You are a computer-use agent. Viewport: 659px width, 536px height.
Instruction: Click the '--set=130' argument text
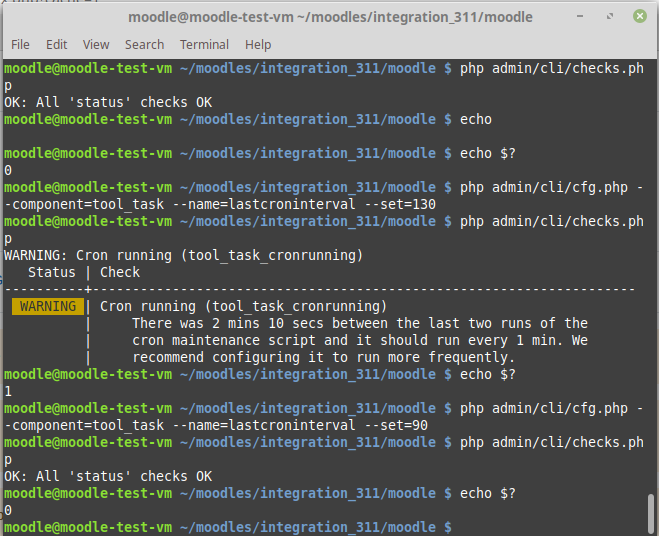(399, 204)
